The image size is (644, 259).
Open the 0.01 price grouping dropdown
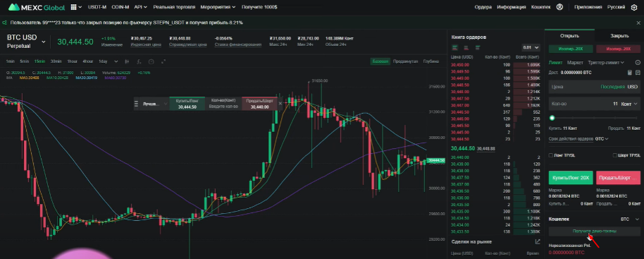tap(531, 47)
